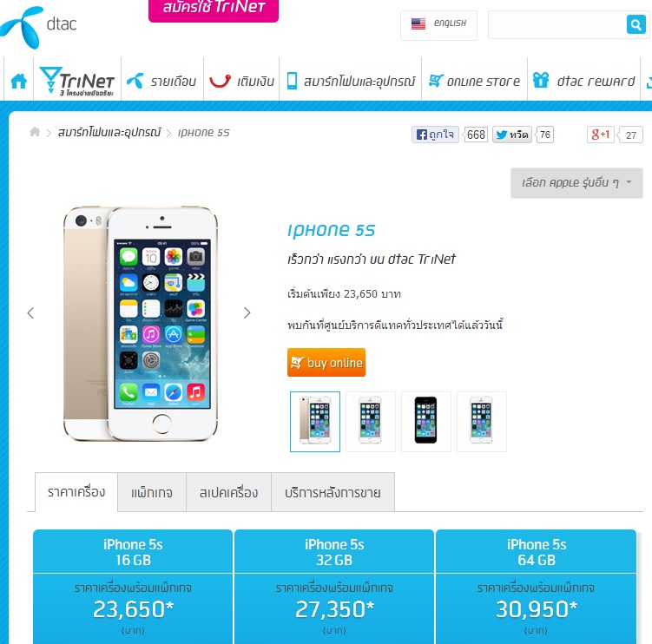This screenshot has height=644, width=652.
Task: Select the black iPhone 5s thumbnail
Action: [x=425, y=421]
